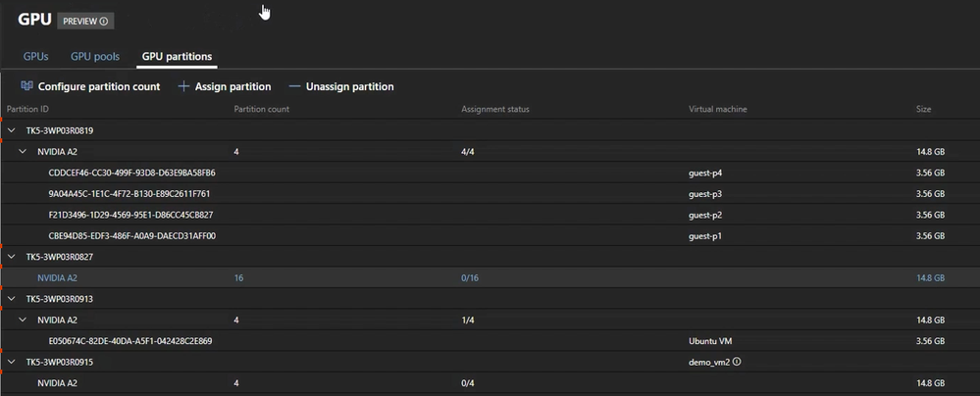Image resolution: width=980 pixels, height=396 pixels.
Task: Click the Configure partition count icon
Action: coord(26,86)
